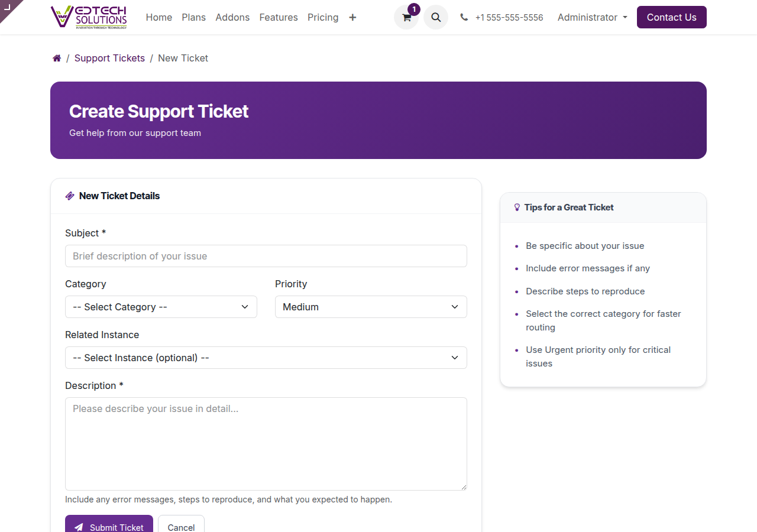This screenshot has width=757, height=532.
Task: Click the ticket icon beside New Ticket Details
Action: 70,195
